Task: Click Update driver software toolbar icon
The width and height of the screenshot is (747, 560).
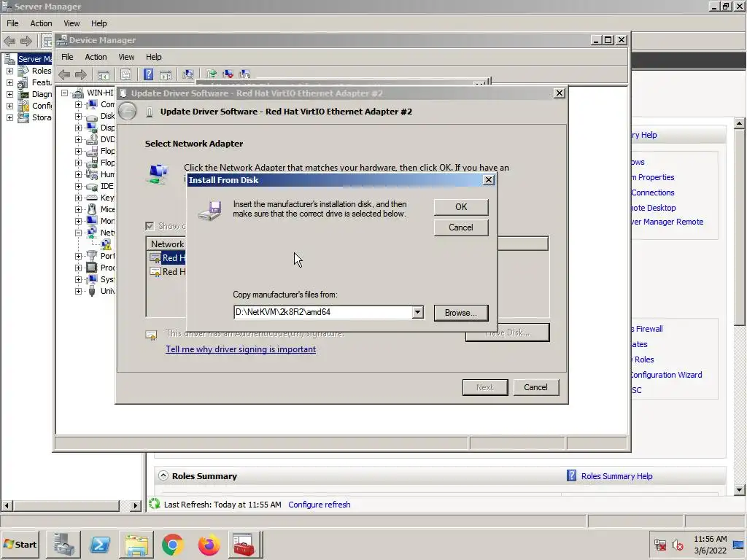Action: point(211,74)
